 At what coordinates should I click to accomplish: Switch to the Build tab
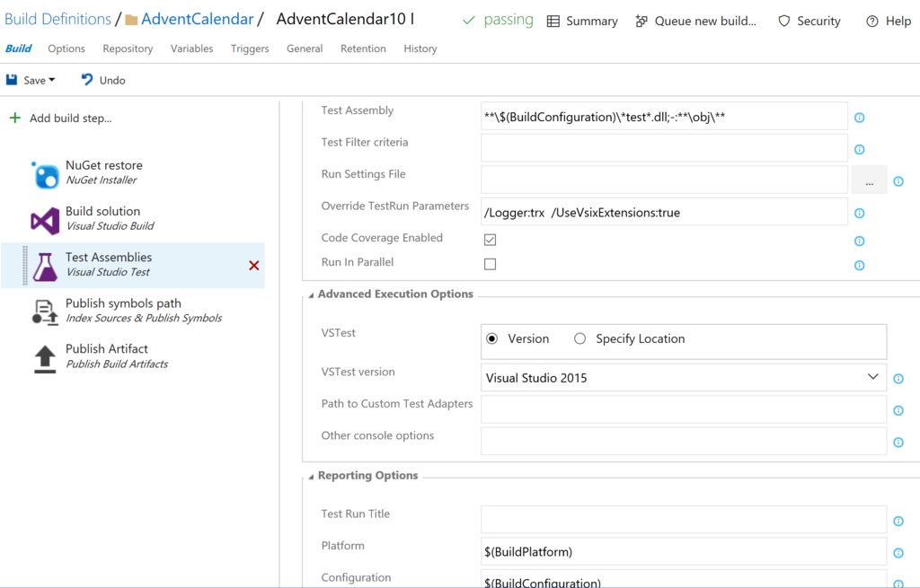[x=18, y=48]
